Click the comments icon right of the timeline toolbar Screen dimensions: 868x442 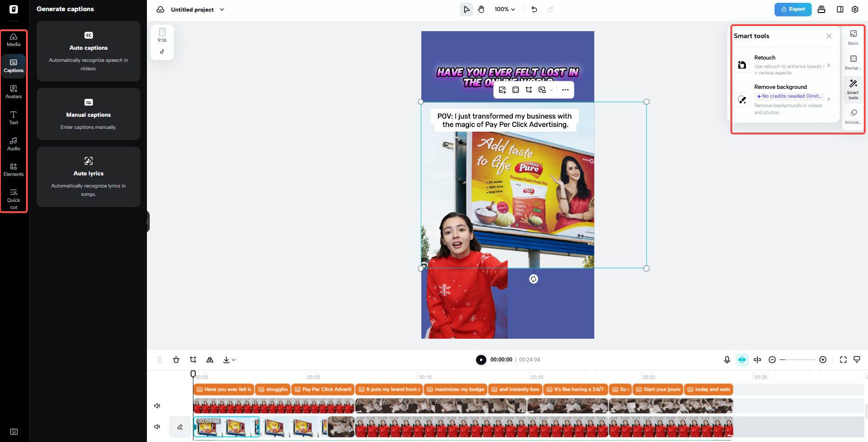click(x=857, y=359)
